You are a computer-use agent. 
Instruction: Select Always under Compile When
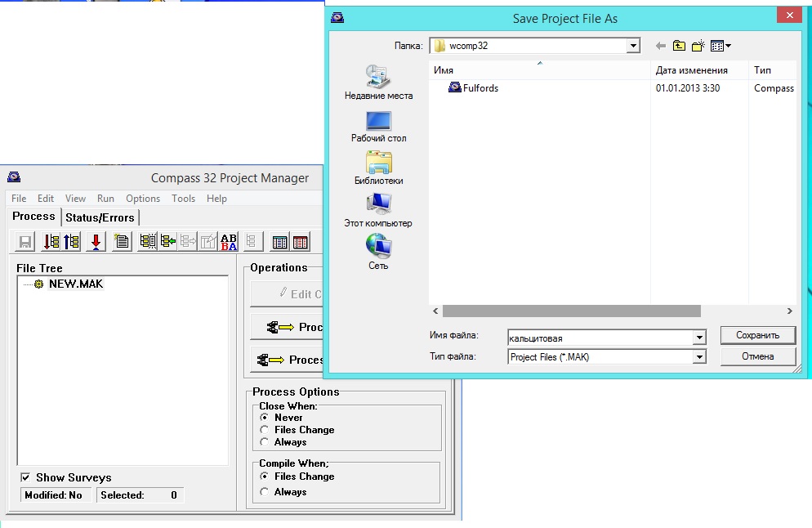click(264, 492)
